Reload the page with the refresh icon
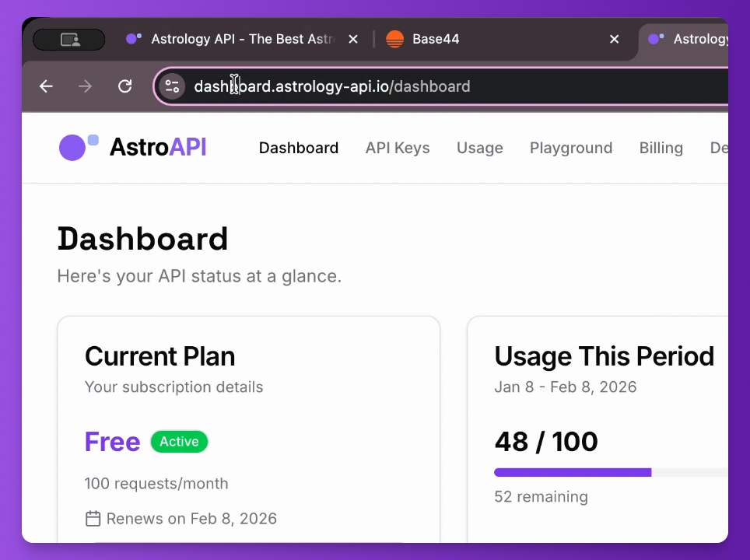Image resolution: width=750 pixels, height=560 pixels. tap(124, 86)
